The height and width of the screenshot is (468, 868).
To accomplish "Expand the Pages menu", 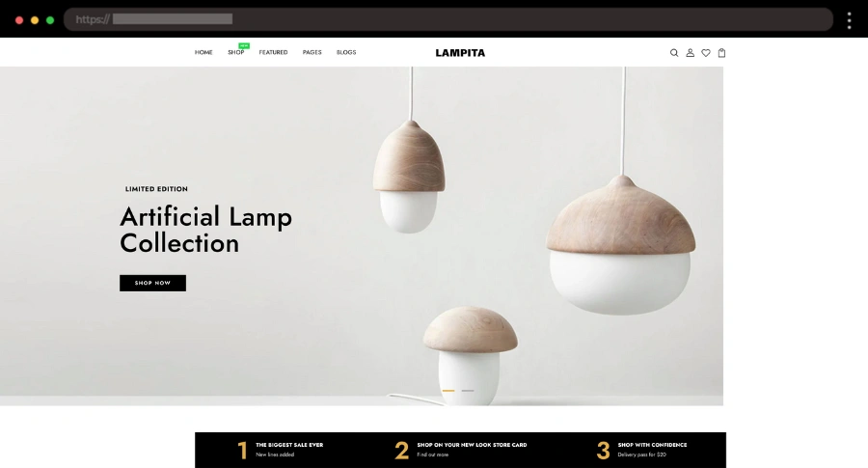I will (312, 52).
